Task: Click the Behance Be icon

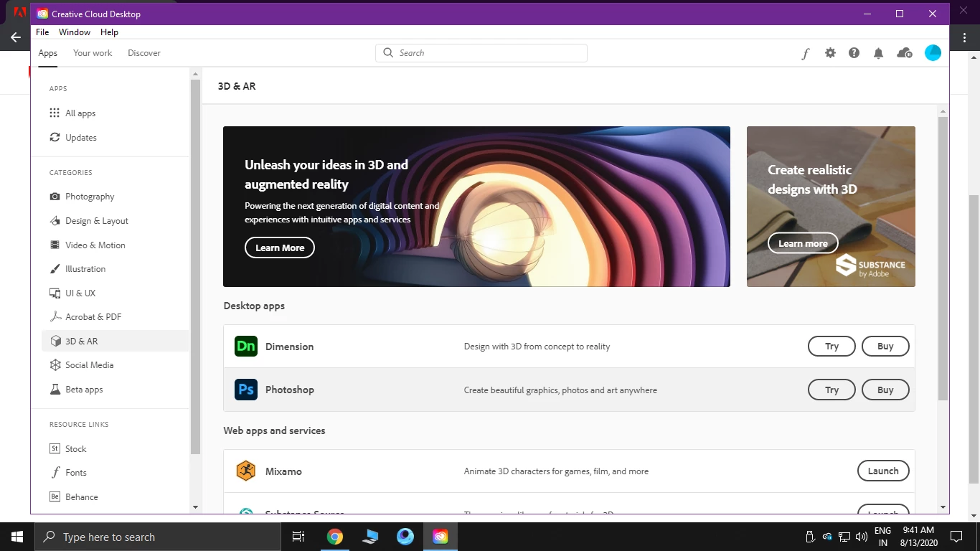Action: click(55, 496)
